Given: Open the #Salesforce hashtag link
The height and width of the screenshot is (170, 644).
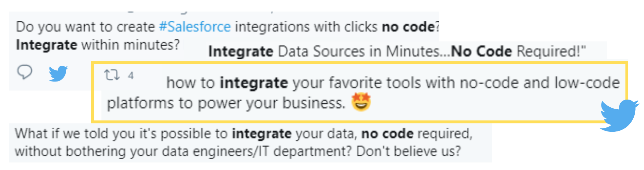Looking at the screenshot, I should pyautogui.click(x=195, y=27).
